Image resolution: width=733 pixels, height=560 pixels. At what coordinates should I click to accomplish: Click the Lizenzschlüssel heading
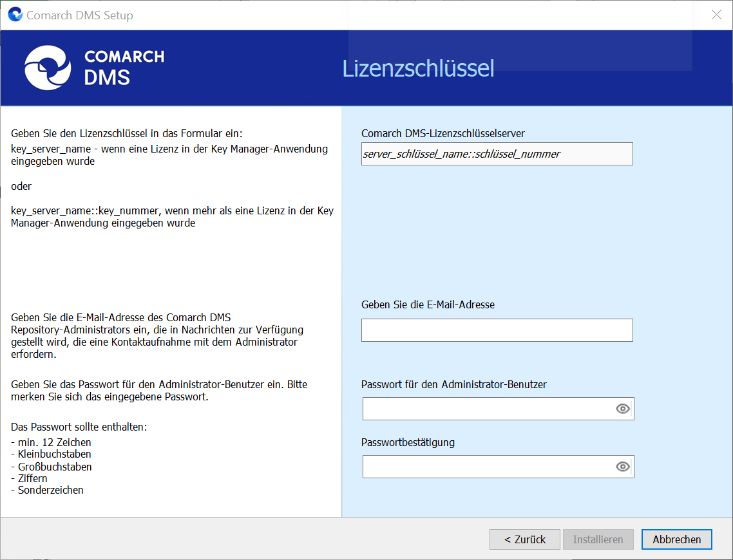[x=418, y=68]
